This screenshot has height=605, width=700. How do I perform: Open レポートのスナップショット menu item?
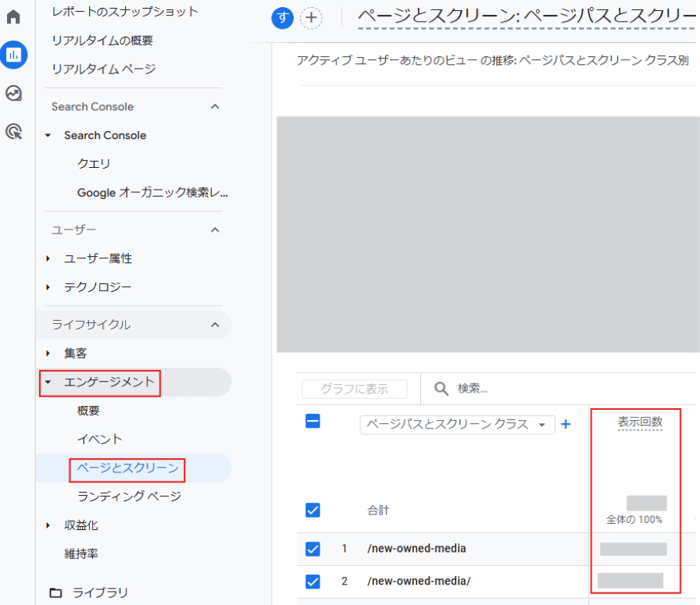click(x=124, y=12)
